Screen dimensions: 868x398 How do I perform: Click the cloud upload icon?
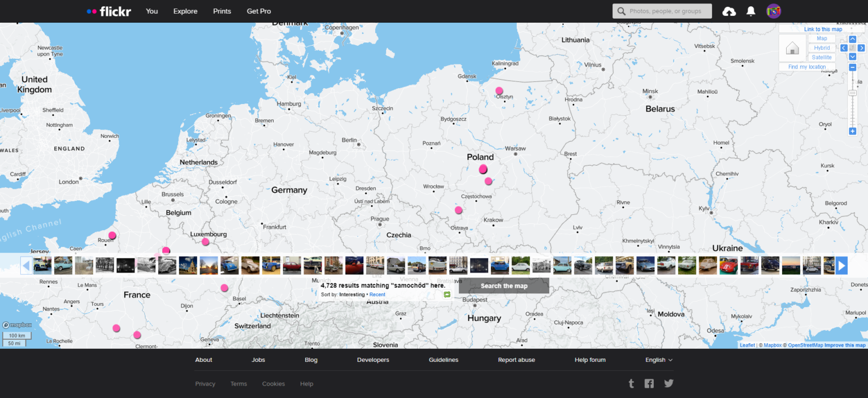(x=728, y=11)
